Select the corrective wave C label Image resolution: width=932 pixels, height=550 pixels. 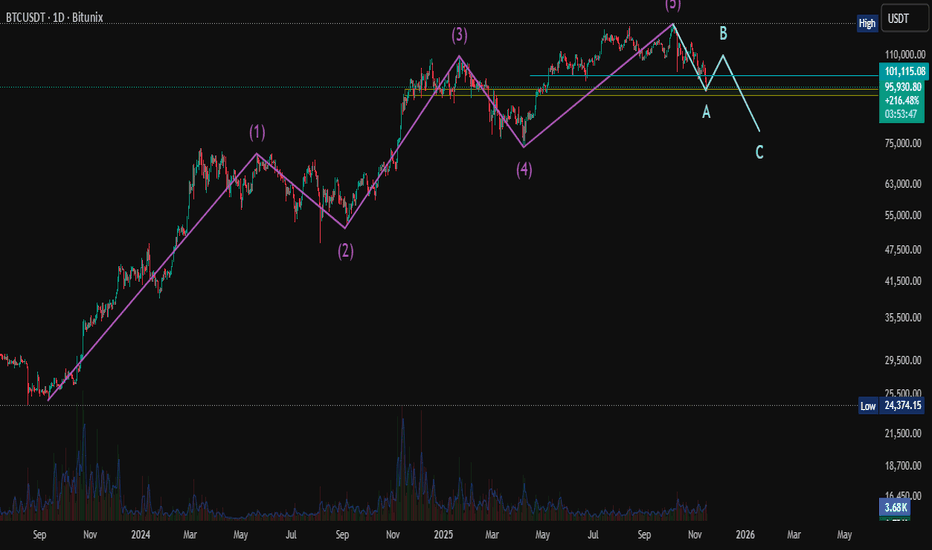pyautogui.click(x=759, y=152)
